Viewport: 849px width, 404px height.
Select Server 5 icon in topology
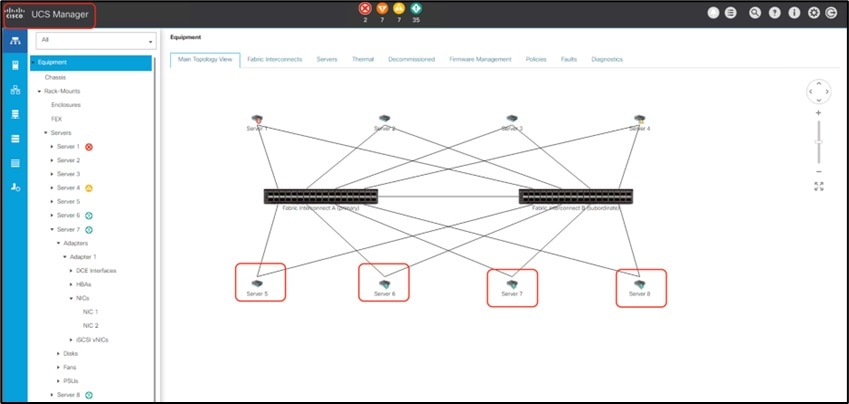[257, 283]
